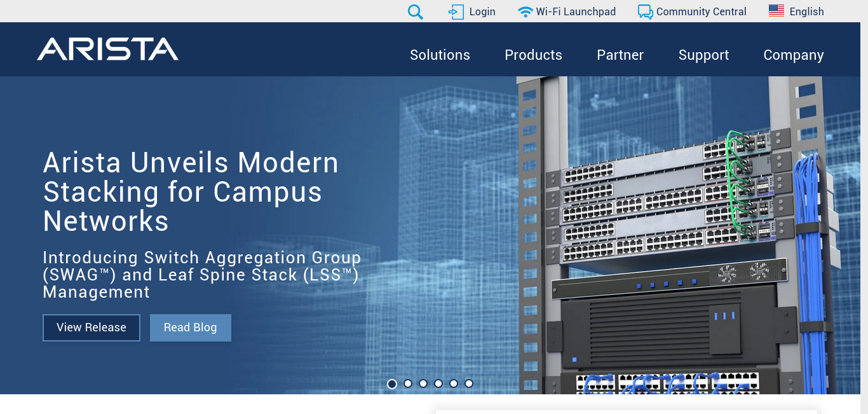This screenshot has width=868, height=414.
Task: Select the fourth carousel slide dot
Action: (438, 383)
